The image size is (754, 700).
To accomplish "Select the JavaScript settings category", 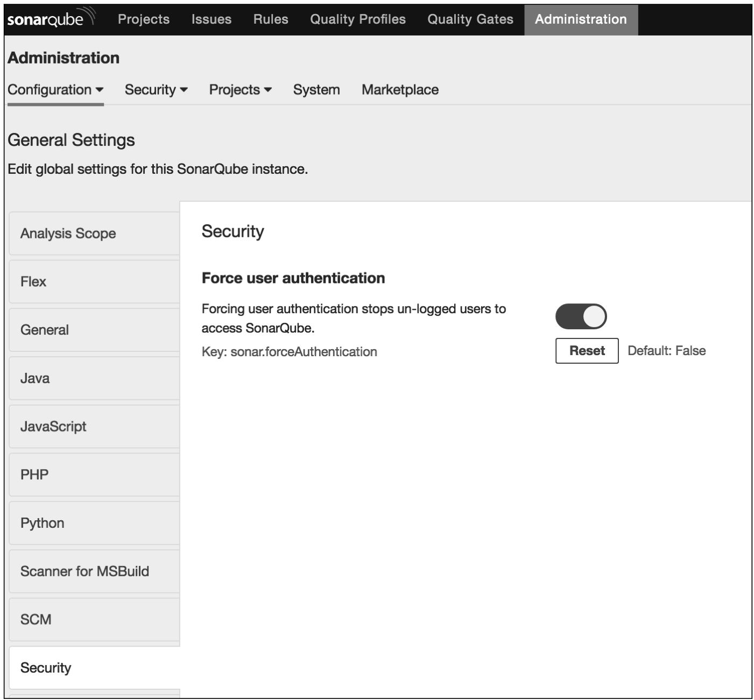I will click(x=95, y=427).
